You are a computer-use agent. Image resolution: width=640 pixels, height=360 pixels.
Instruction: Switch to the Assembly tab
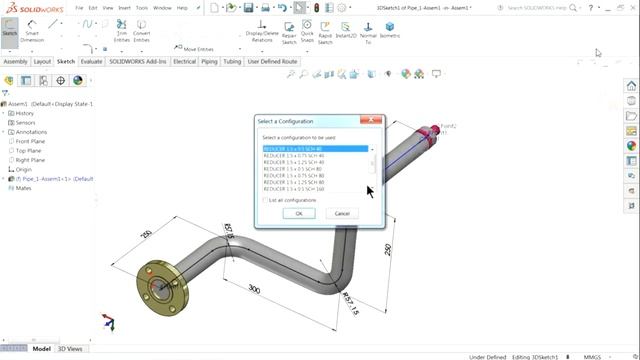(16, 62)
